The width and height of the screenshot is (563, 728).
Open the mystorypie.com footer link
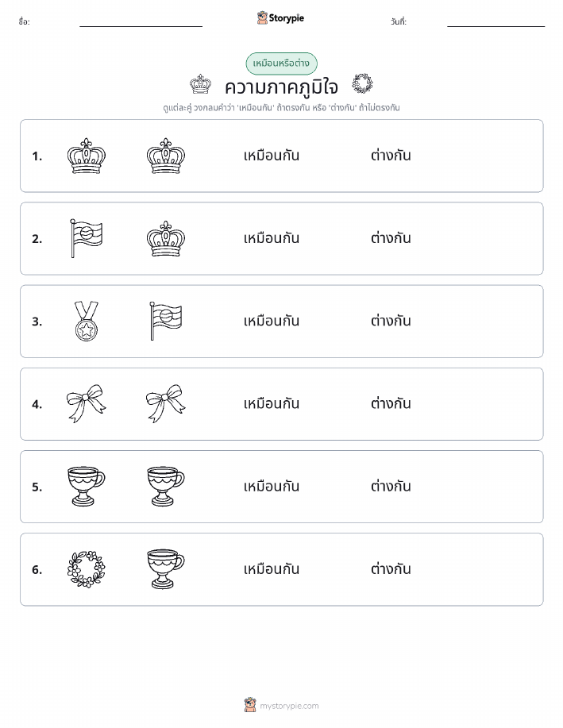pyautogui.click(x=281, y=705)
